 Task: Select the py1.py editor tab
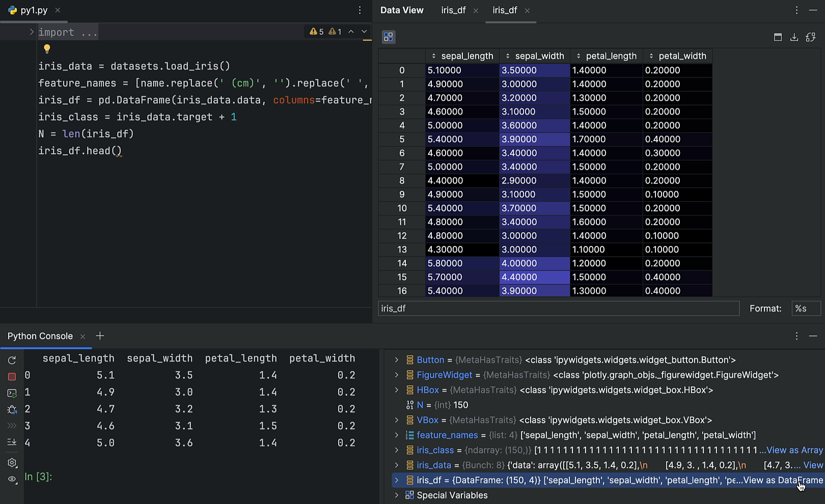(34, 10)
